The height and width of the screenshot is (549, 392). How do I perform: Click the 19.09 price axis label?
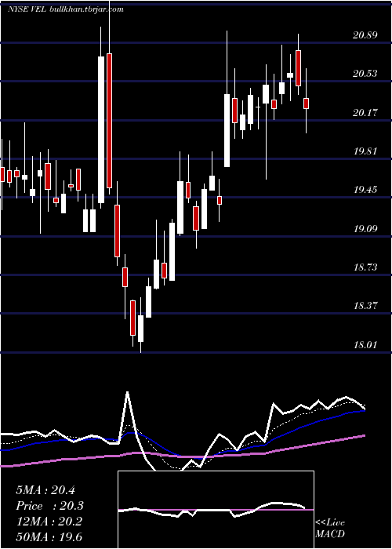pyautogui.click(x=365, y=229)
